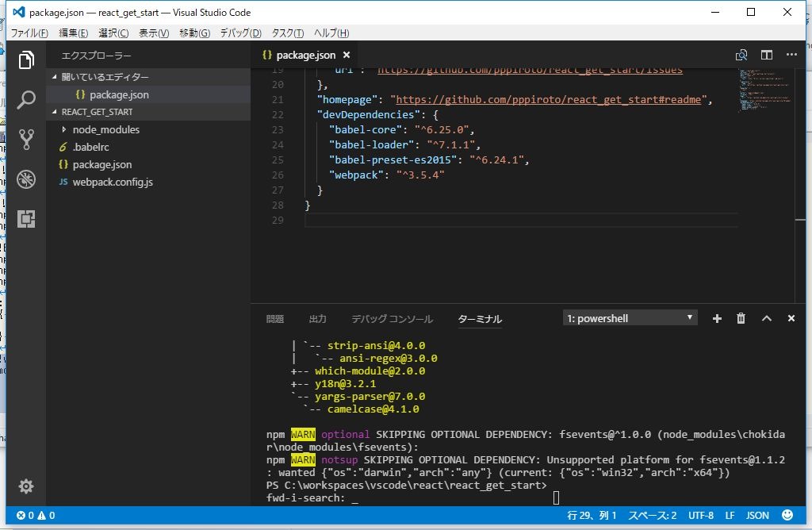
Task: Open the Search view icon
Action: tap(26, 100)
